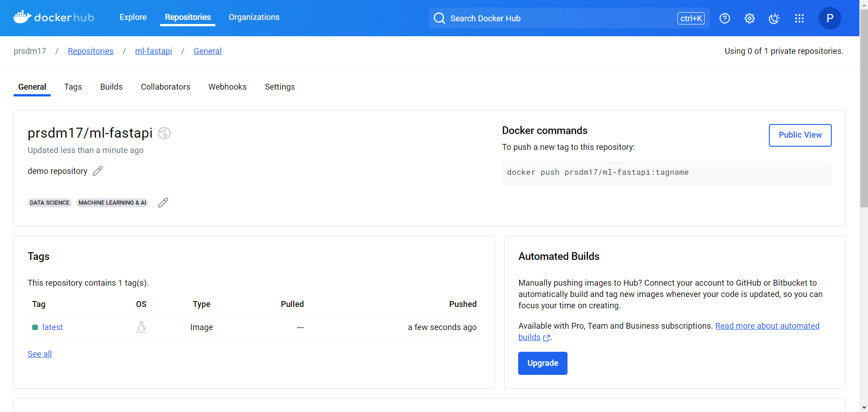Click the prsdm17 breadcrumb text

coord(30,51)
